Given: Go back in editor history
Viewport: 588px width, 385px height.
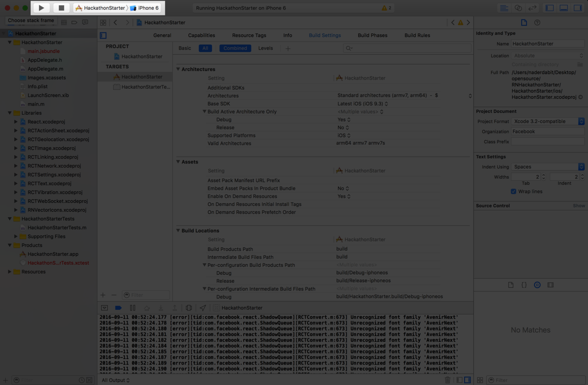Looking at the screenshot, I should tap(115, 22).
